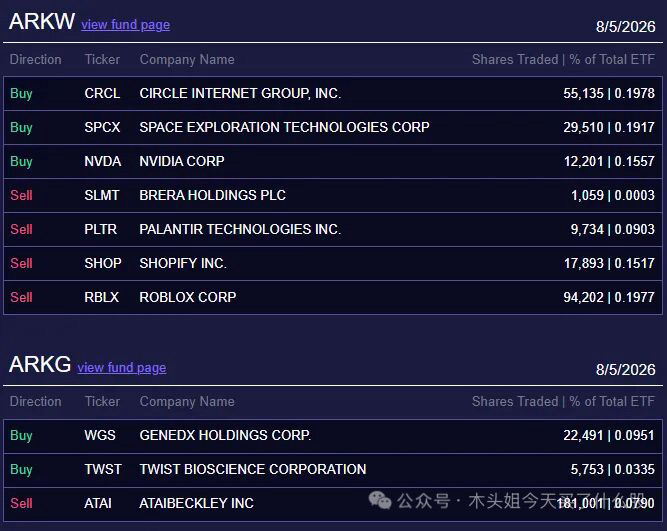Image resolution: width=667 pixels, height=531 pixels.
Task: Select BRERA HOLDINGS PLC company name
Action: [213, 195]
